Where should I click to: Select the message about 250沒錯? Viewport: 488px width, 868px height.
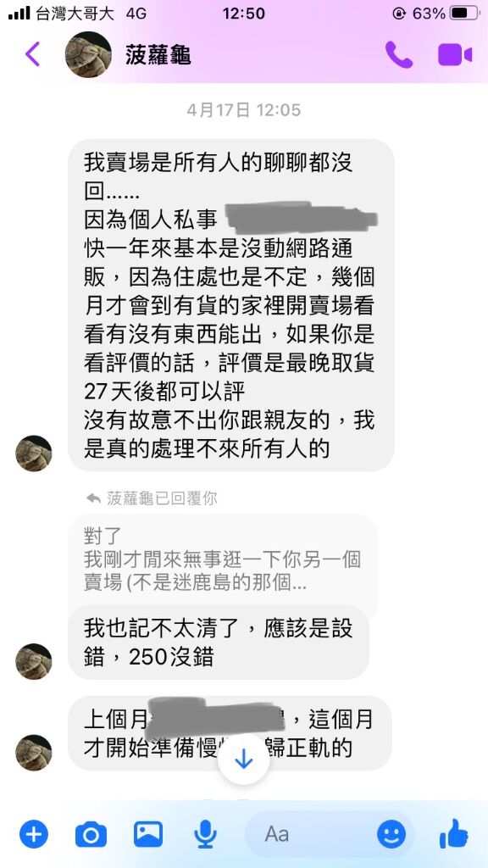coord(218,643)
